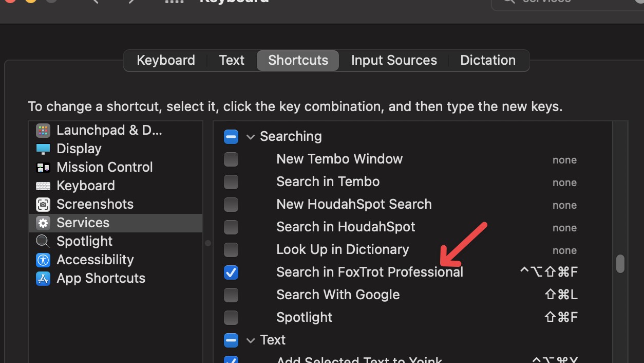Enable the Search With Google checkbox
644x363 pixels.
tap(231, 295)
